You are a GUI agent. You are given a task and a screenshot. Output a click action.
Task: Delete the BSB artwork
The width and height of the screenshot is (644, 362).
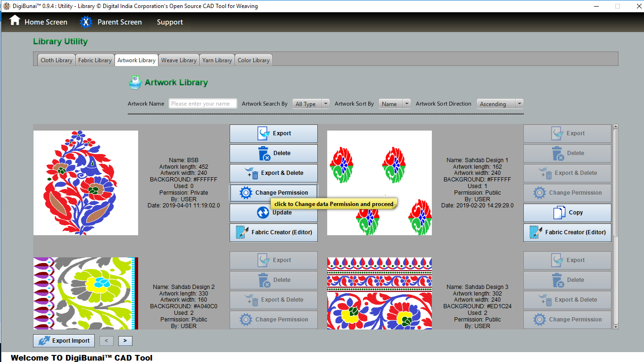coord(273,153)
